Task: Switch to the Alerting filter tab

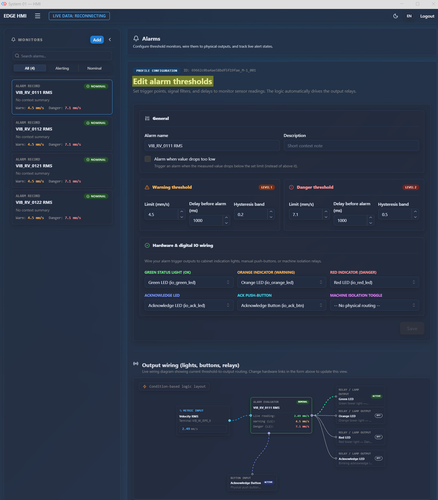Action: pyautogui.click(x=62, y=68)
